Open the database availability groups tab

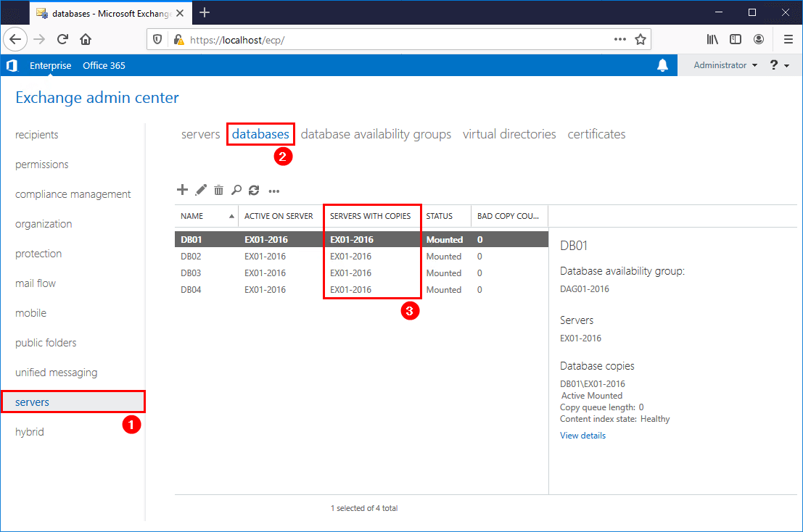click(376, 134)
